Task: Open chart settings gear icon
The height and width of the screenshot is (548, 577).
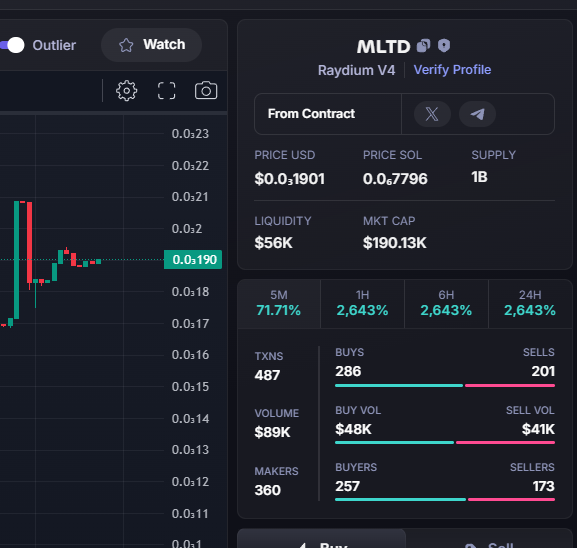Action: 127,91
